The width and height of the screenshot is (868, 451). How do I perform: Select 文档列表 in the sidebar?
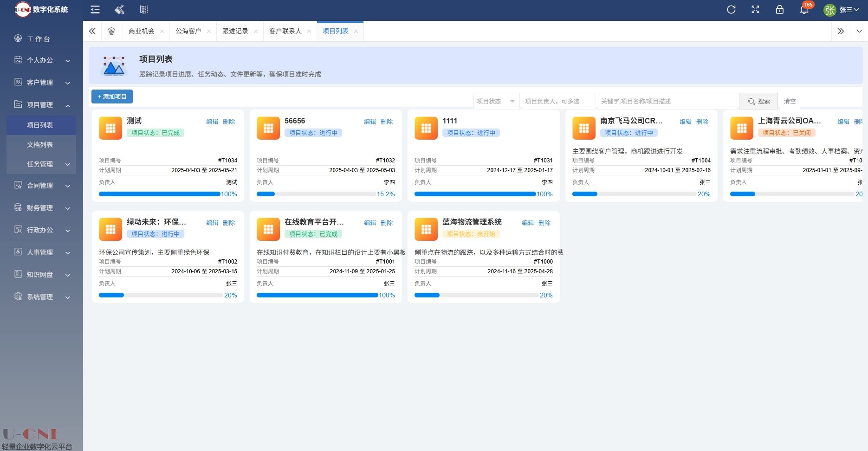[40, 145]
